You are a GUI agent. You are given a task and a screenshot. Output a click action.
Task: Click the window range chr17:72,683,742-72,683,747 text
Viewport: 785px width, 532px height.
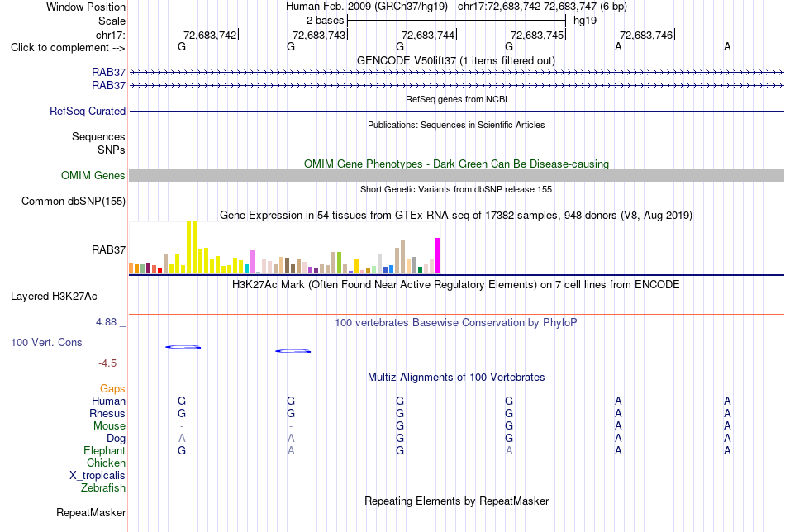(x=542, y=7)
